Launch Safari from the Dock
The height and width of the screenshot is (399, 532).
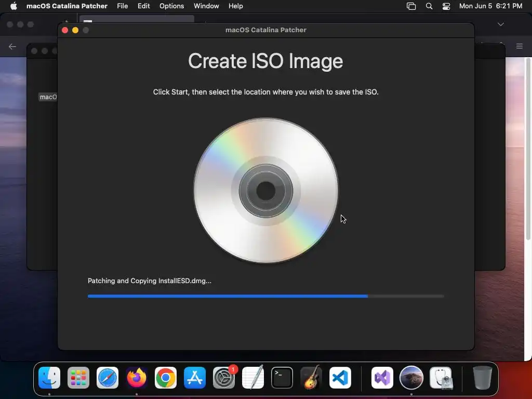(x=108, y=378)
